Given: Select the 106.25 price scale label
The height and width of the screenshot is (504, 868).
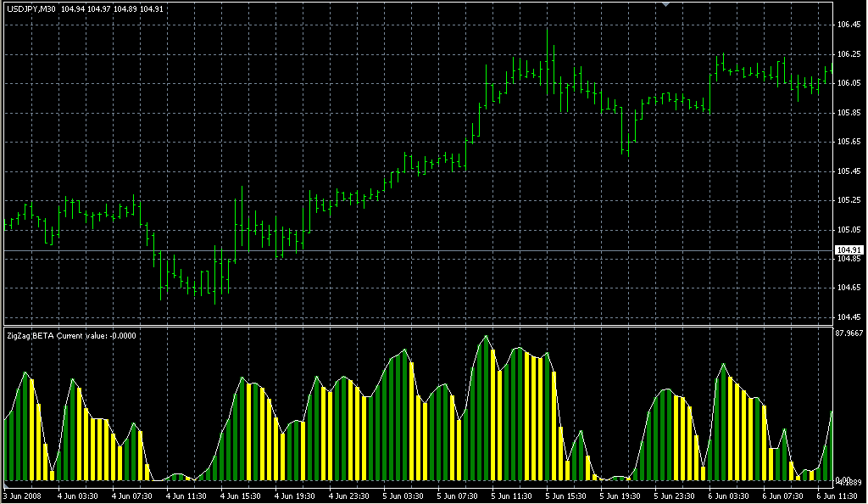Looking at the screenshot, I should click(849, 54).
